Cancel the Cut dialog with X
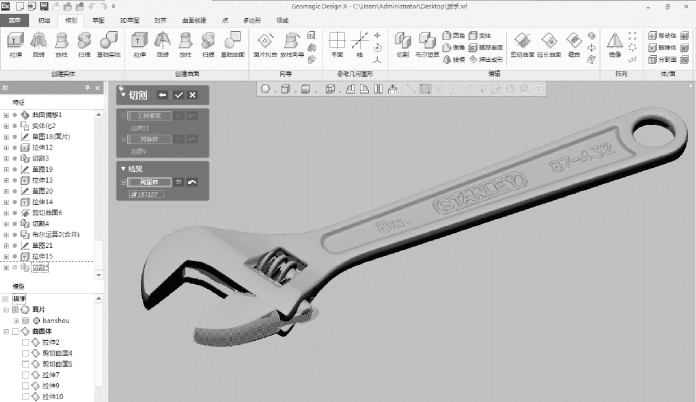The image size is (696, 402). 193,95
